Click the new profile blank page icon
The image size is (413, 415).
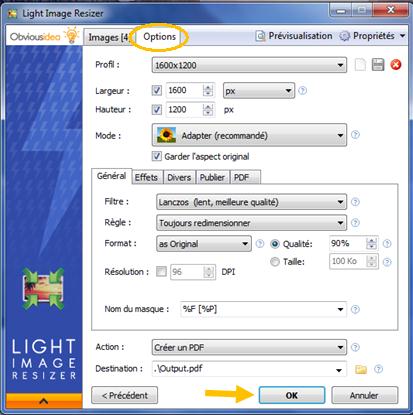pyautogui.click(x=360, y=64)
